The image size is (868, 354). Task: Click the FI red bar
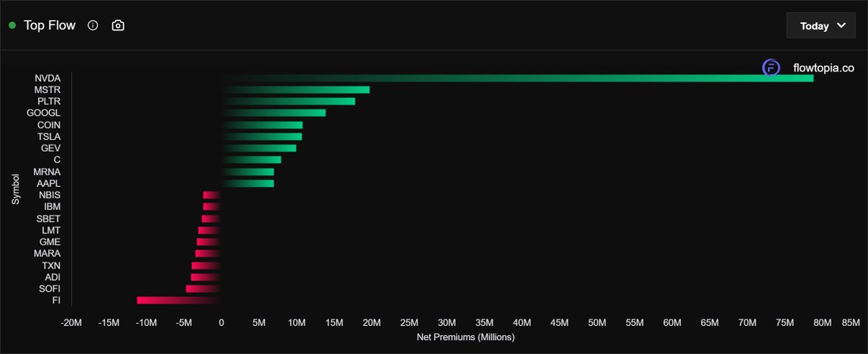pos(179,300)
